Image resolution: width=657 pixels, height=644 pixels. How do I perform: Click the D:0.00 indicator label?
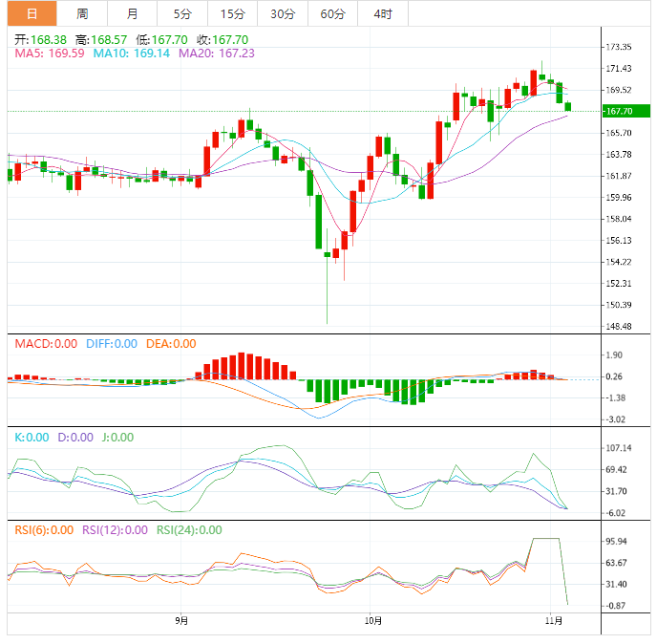click(x=75, y=438)
